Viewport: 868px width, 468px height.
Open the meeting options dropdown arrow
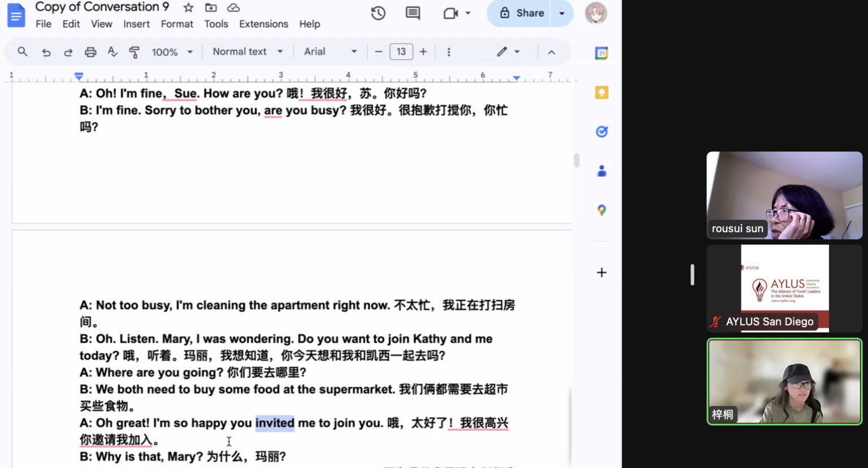coord(468,13)
